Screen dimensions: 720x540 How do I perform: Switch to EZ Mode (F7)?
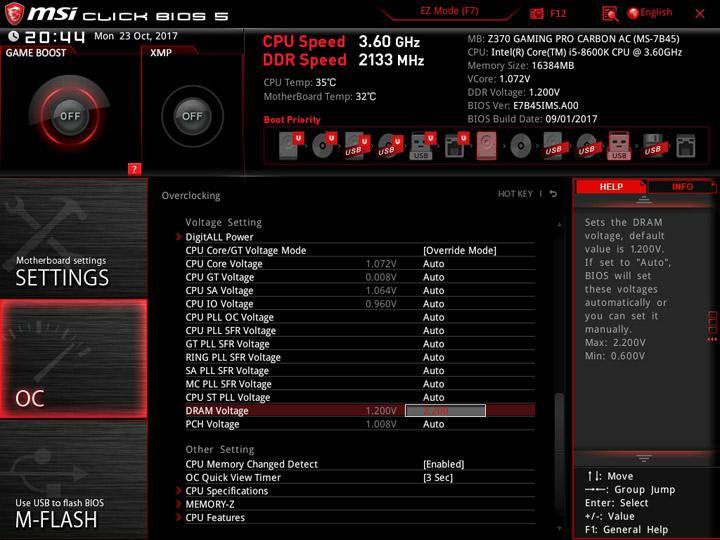[449, 11]
